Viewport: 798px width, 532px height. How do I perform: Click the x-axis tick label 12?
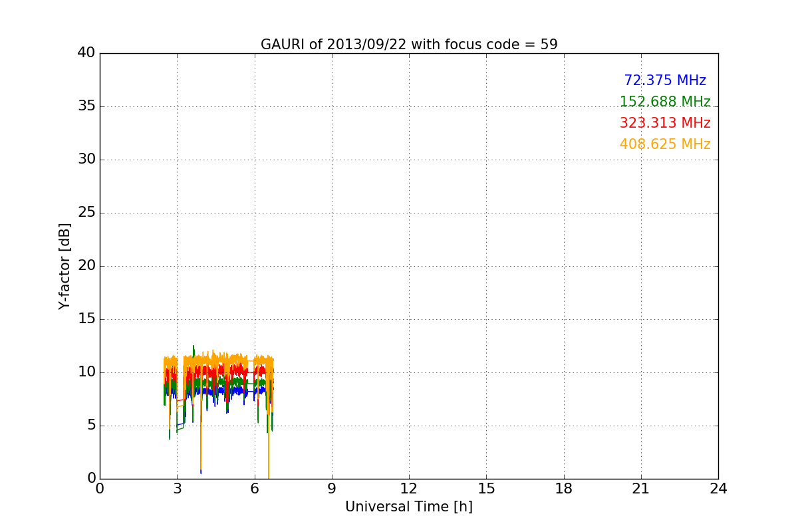tap(409, 489)
